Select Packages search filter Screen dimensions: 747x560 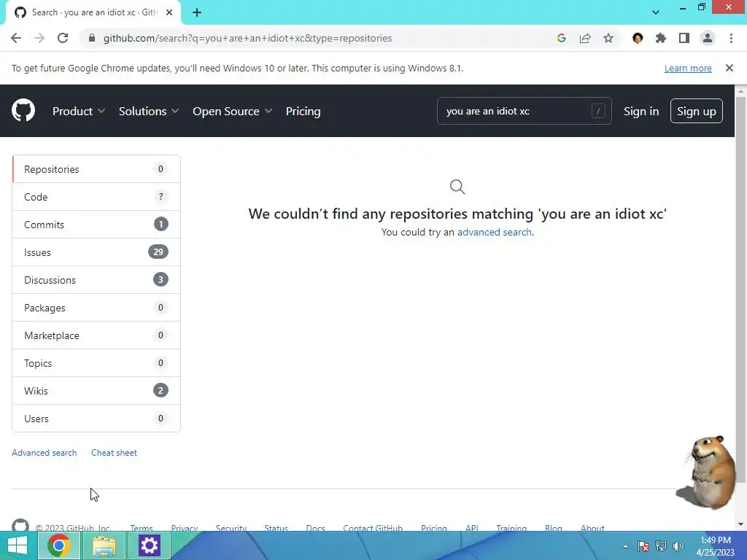[x=96, y=308]
